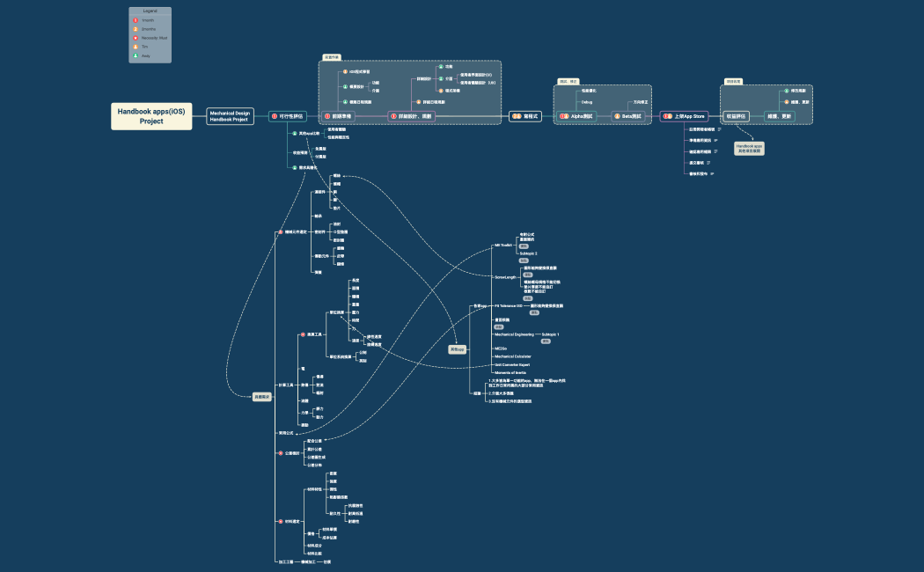Viewport: 924px width, 572px height.
Task: Click the Necessity: Must heart icon in Legend
Action: 136,38
